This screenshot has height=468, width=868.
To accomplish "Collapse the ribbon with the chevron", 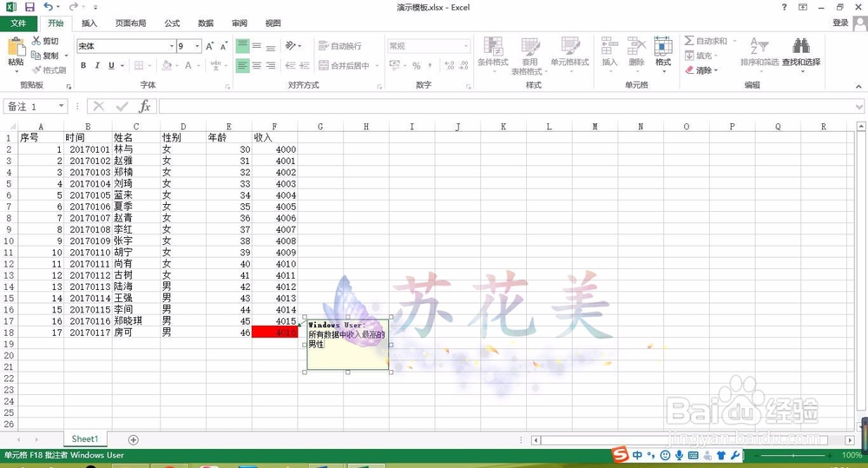I will (x=858, y=87).
